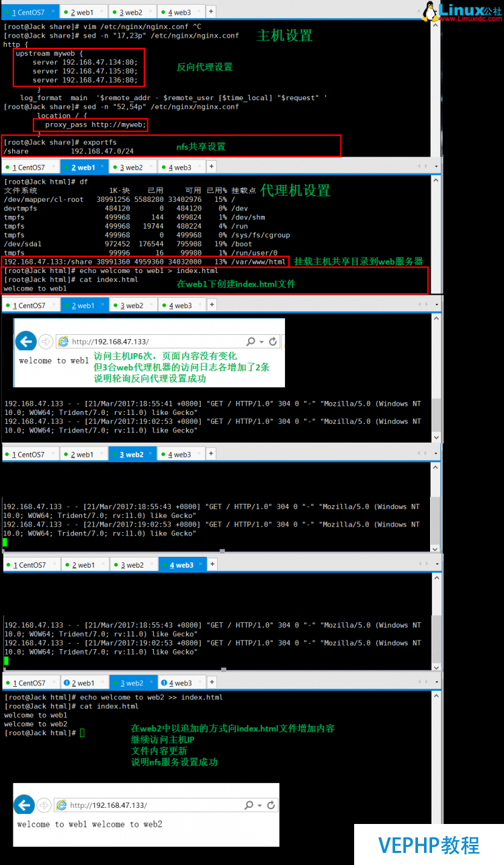Click the /dev/sda1 row in df output
Screen dimensions: 504x865
128,243
